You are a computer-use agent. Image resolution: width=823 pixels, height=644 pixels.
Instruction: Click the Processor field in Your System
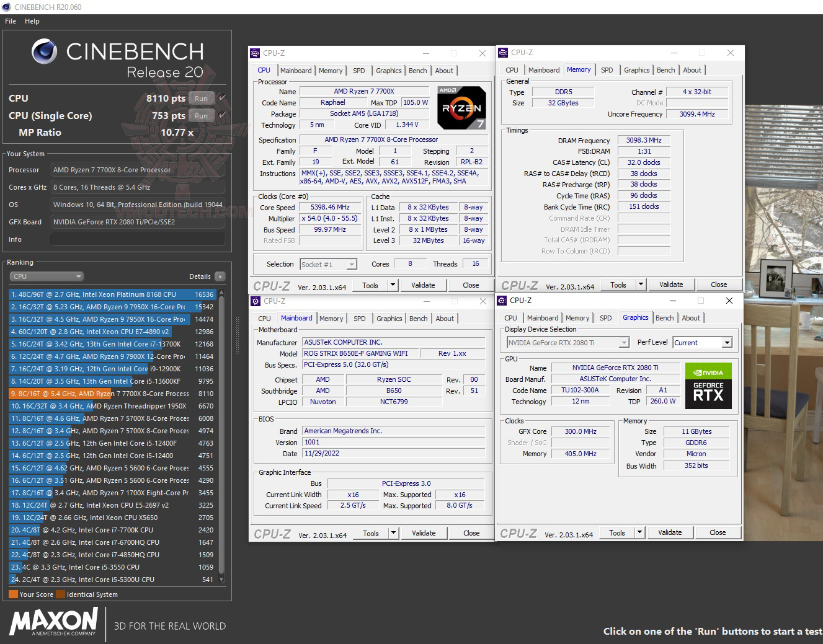[138, 170]
